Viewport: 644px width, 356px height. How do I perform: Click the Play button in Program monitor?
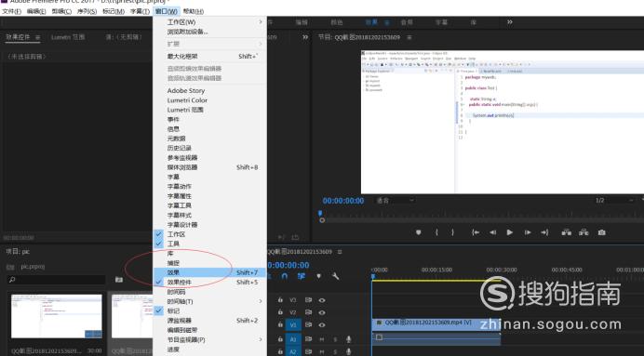510,232
